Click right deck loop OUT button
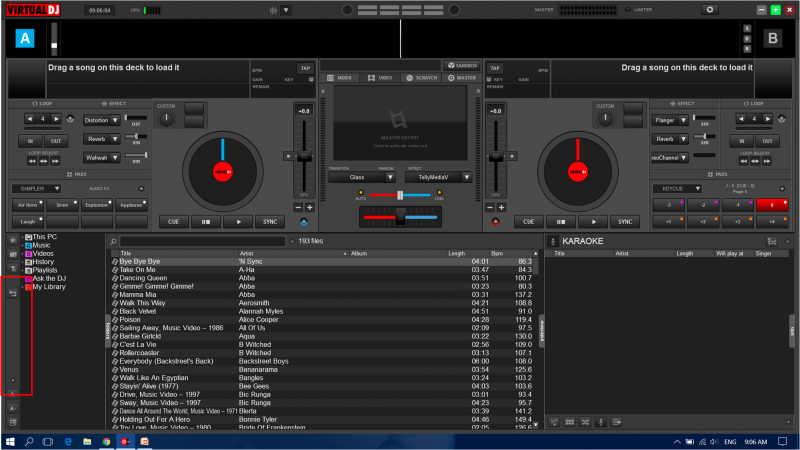The height and width of the screenshot is (450, 800). click(767, 141)
